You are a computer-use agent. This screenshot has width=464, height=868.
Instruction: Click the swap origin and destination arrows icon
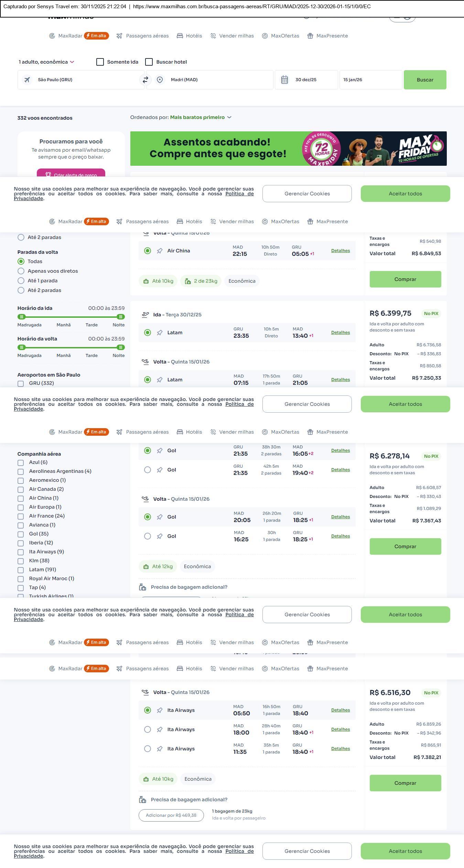(145, 80)
